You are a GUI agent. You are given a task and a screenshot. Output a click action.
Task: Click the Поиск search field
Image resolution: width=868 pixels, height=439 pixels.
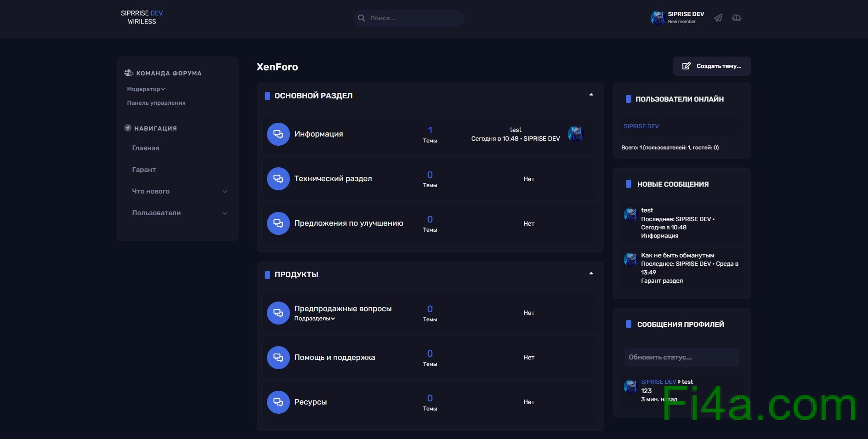409,18
